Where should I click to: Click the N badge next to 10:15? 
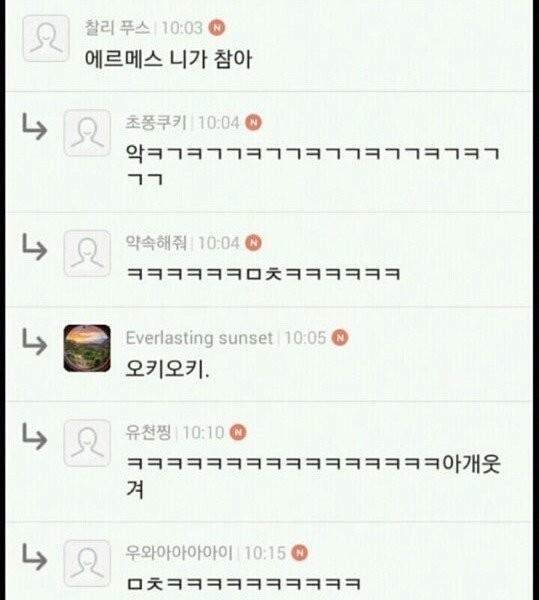pyautogui.click(x=300, y=553)
